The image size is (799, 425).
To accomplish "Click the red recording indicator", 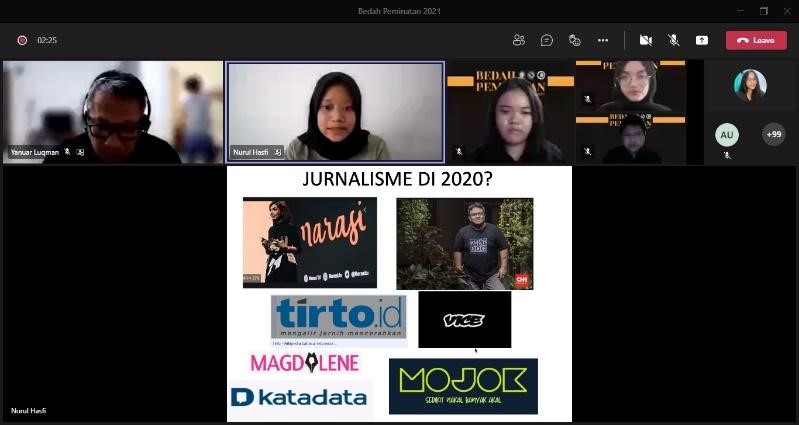I will (22, 40).
